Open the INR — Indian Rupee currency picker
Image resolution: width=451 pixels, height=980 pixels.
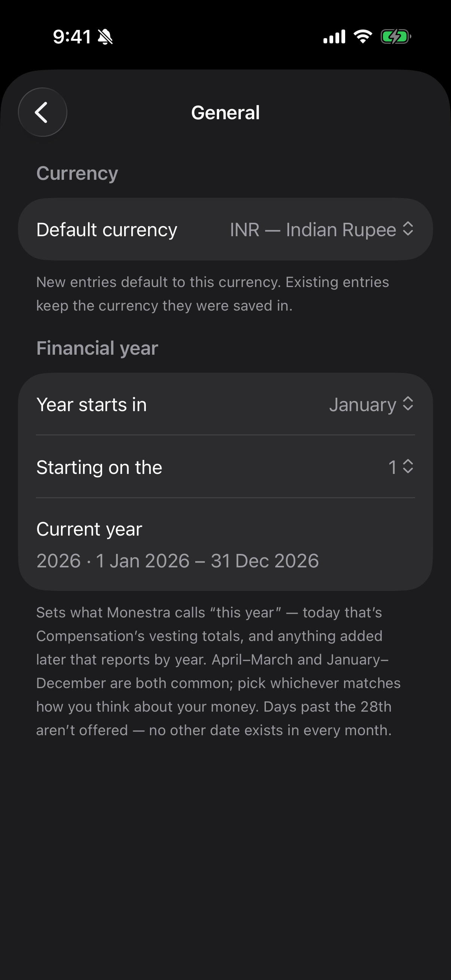(322, 229)
